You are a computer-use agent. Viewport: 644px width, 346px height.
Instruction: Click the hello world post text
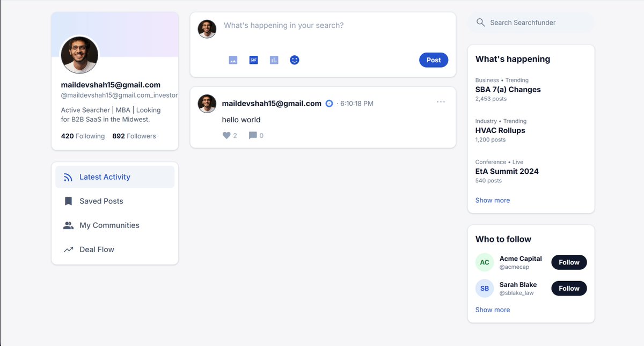coord(241,120)
